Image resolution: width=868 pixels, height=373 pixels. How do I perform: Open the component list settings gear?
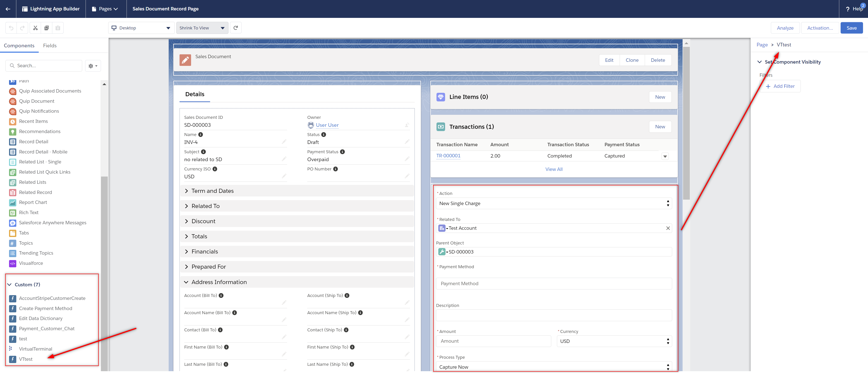[93, 66]
